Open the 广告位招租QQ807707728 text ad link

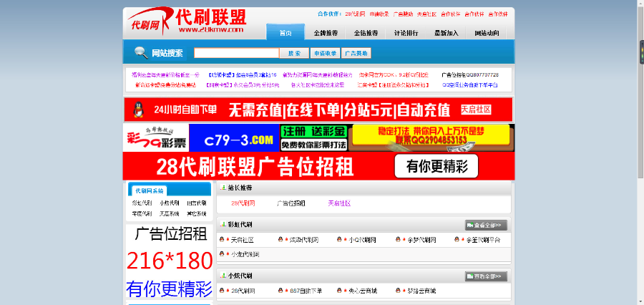click(470, 74)
